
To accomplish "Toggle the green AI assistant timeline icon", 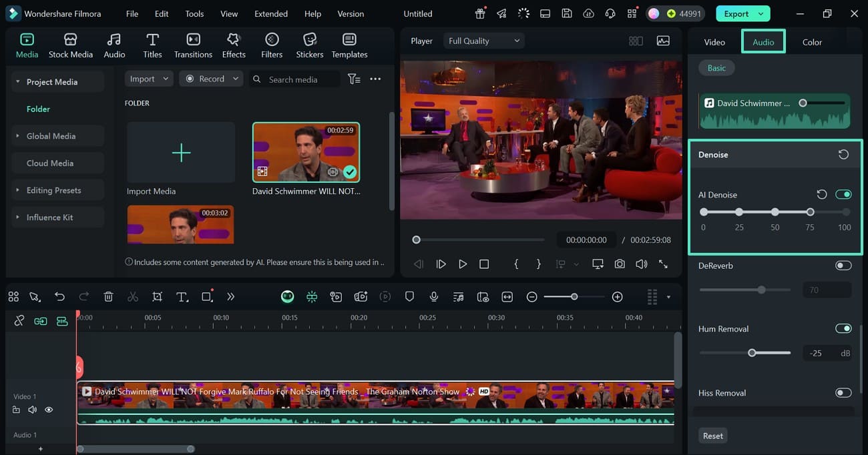I will (287, 297).
